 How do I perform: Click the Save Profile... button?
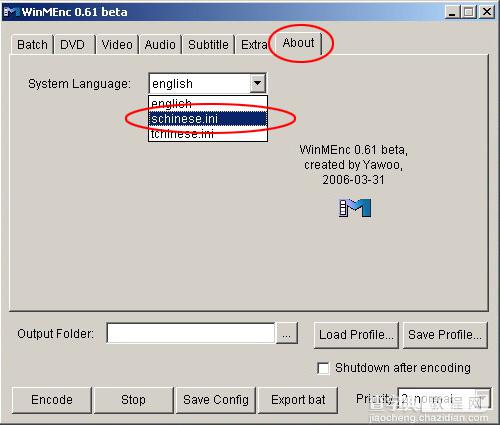[445, 335]
